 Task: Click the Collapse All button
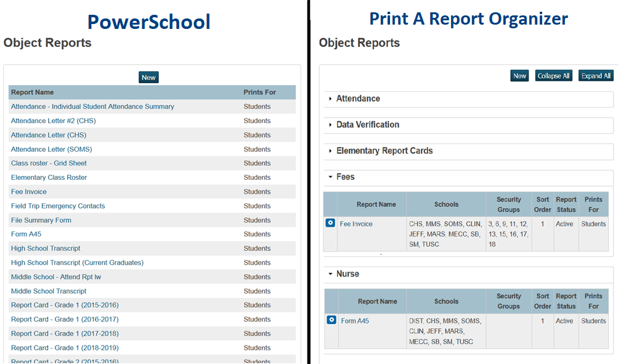point(552,75)
